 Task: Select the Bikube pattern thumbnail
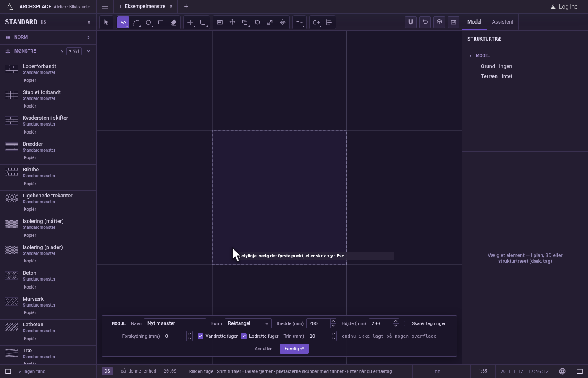click(12, 172)
